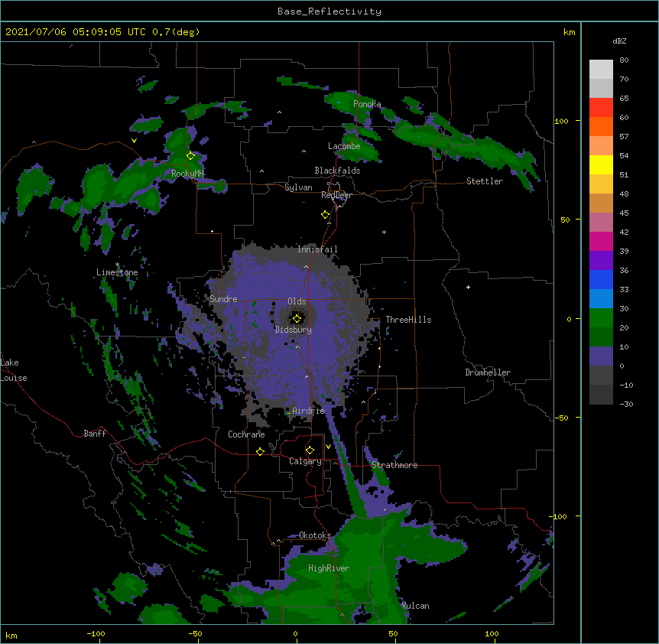Click the Sundre town label

(223, 299)
